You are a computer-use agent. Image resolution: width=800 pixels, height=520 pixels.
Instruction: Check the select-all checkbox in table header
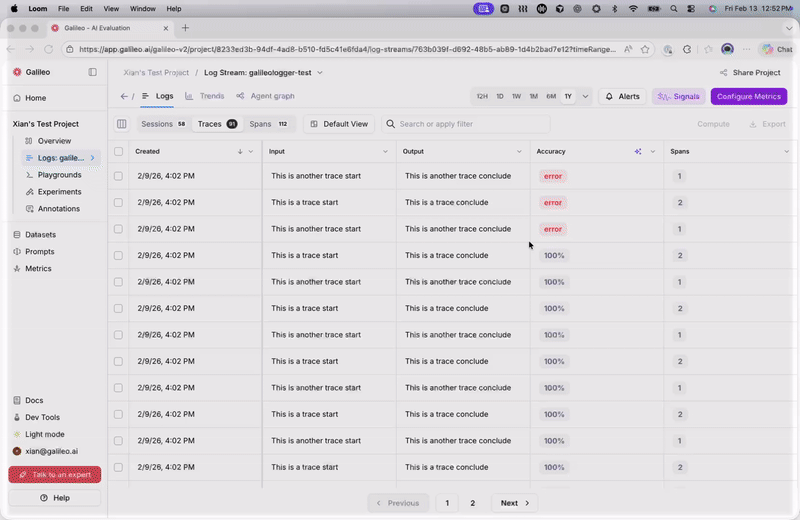pyautogui.click(x=119, y=151)
